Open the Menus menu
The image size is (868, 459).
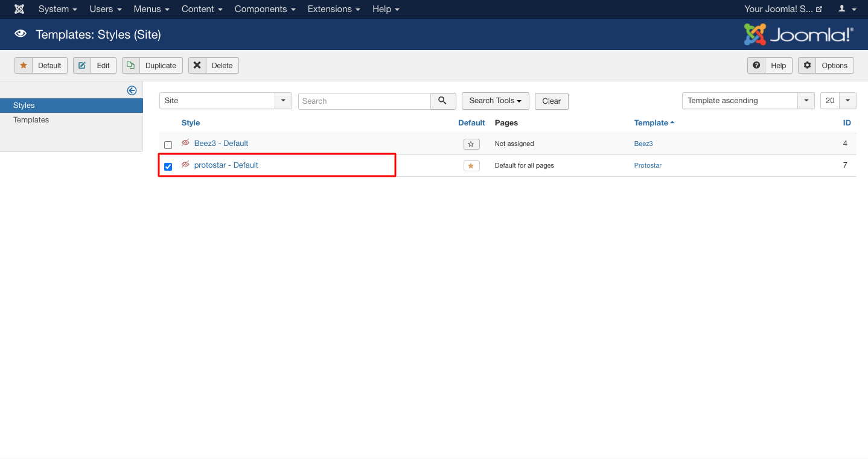[x=152, y=9]
